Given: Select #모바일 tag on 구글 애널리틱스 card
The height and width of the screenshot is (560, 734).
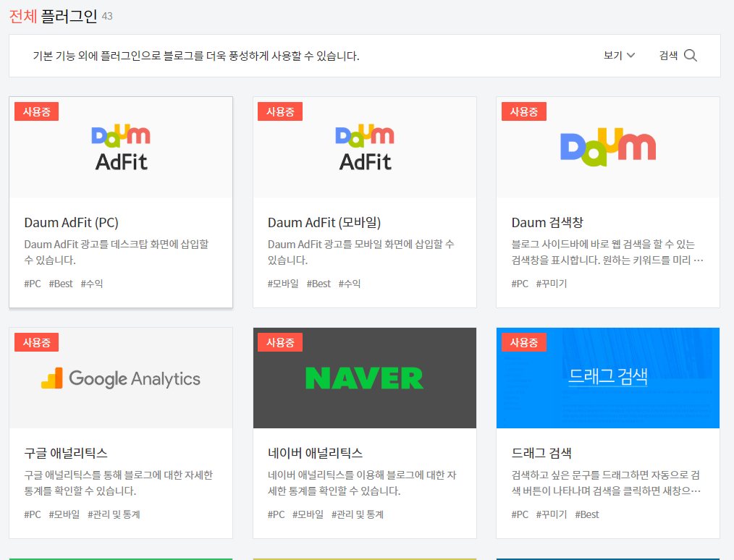Looking at the screenshot, I should [x=64, y=514].
